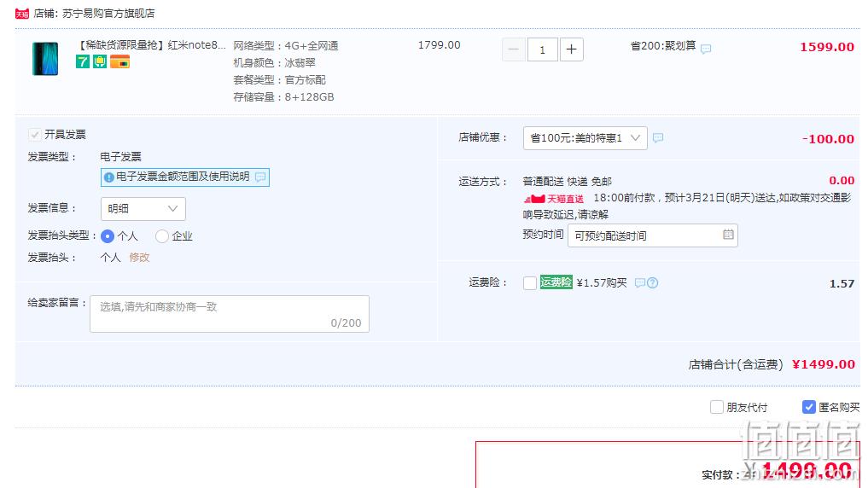
Task: Click the blue info icon in the e-invoice notice
Action: coord(109,177)
